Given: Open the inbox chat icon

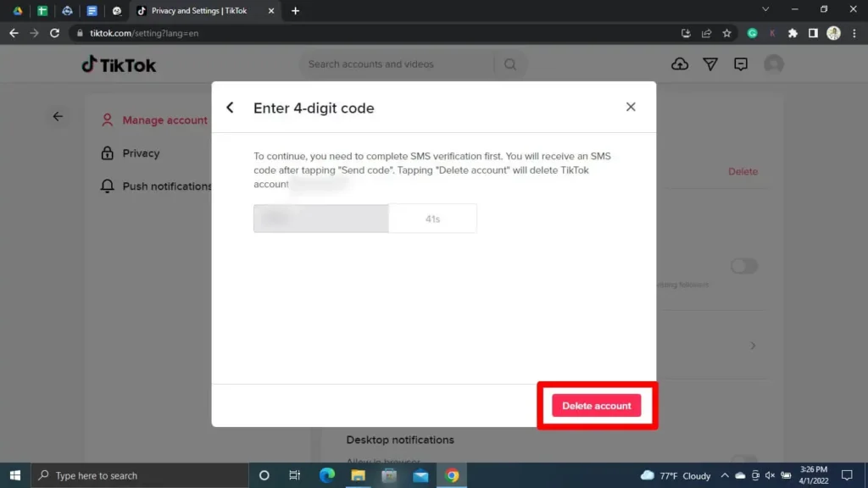Looking at the screenshot, I should [741, 64].
